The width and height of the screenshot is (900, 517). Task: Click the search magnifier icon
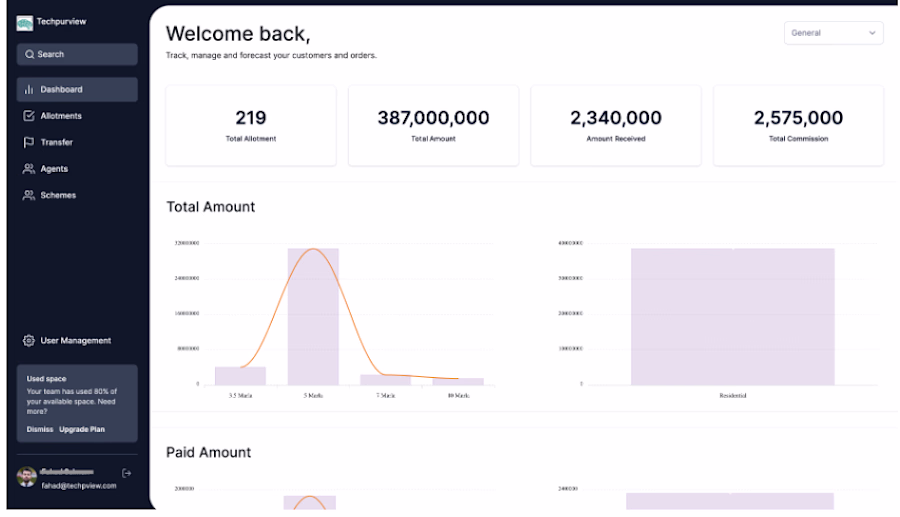coord(29,55)
